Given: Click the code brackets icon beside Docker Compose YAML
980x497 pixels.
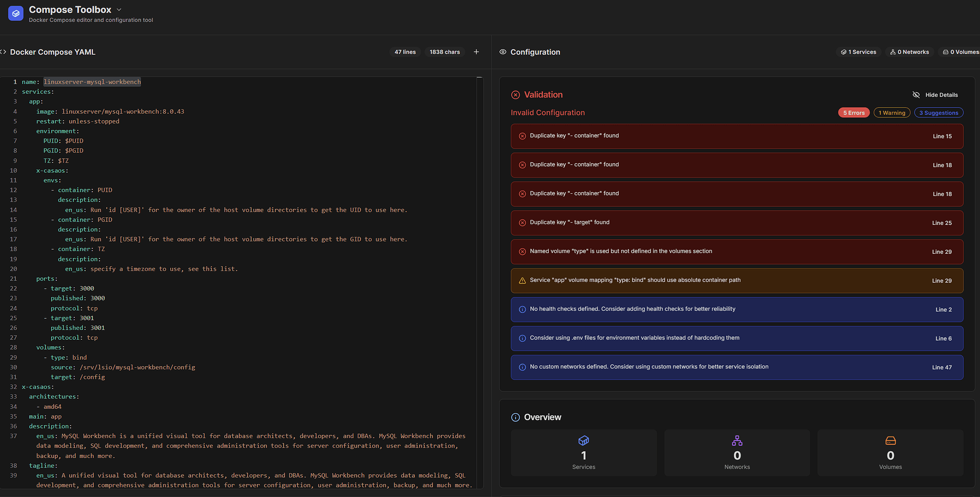Looking at the screenshot, I should pos(3,52).
